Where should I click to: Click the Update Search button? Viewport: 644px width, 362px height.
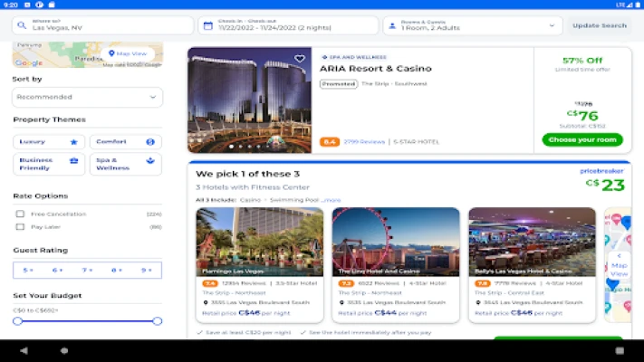pyautogui.click(x=599, y=25)
